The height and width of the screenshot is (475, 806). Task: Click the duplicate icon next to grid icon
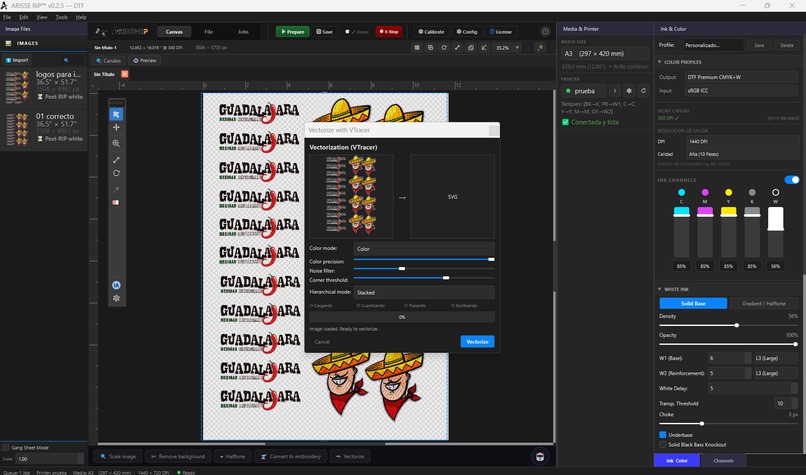click(x=430, y=47)
